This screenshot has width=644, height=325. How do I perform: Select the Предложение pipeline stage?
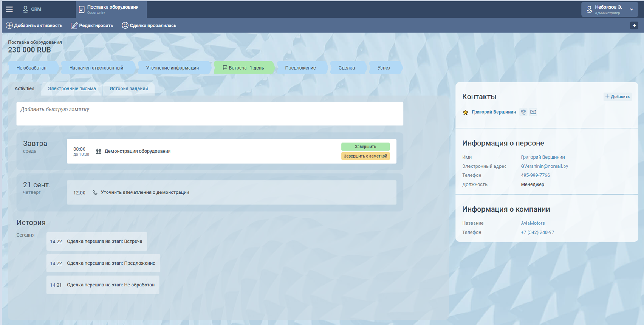[x=300, y=68]
